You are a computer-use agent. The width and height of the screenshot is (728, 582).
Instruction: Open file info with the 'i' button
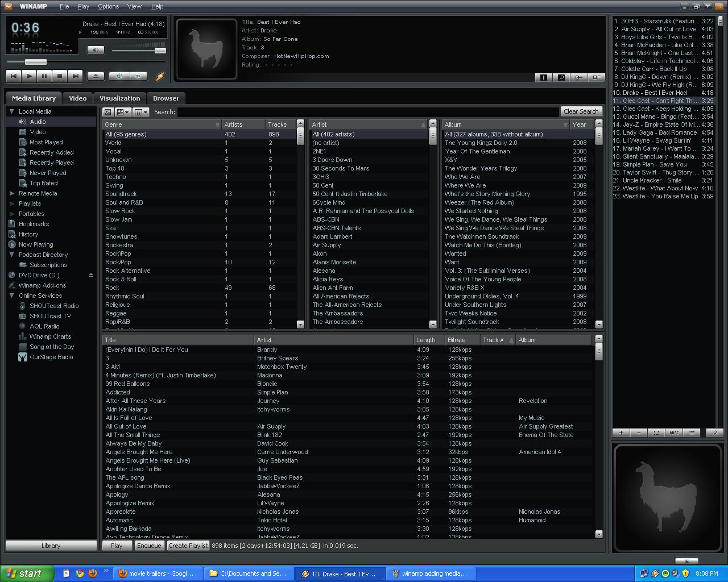click(x=543, y=77)
